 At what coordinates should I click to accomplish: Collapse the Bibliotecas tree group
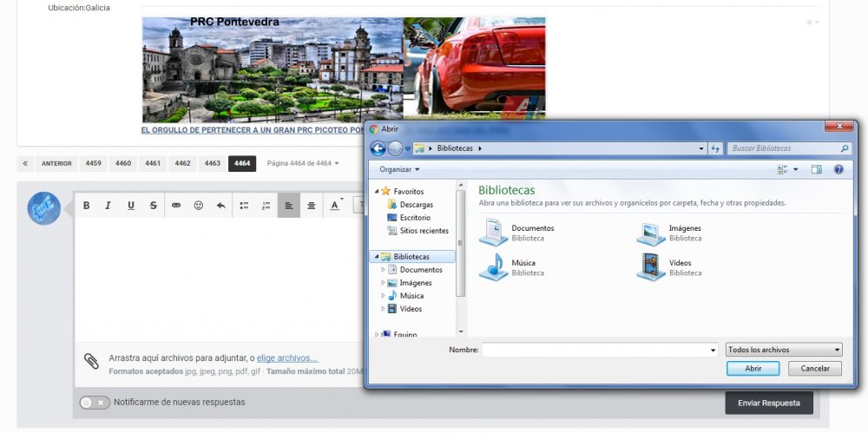click(x=378, y=257)
